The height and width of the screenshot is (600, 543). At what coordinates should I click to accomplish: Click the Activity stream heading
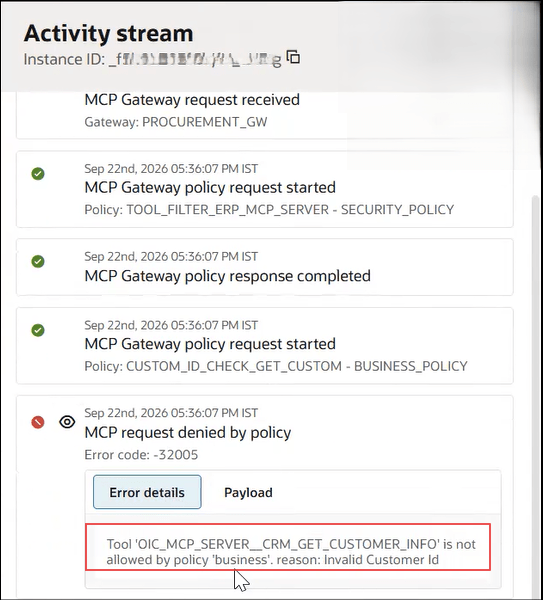pos(109,33)
